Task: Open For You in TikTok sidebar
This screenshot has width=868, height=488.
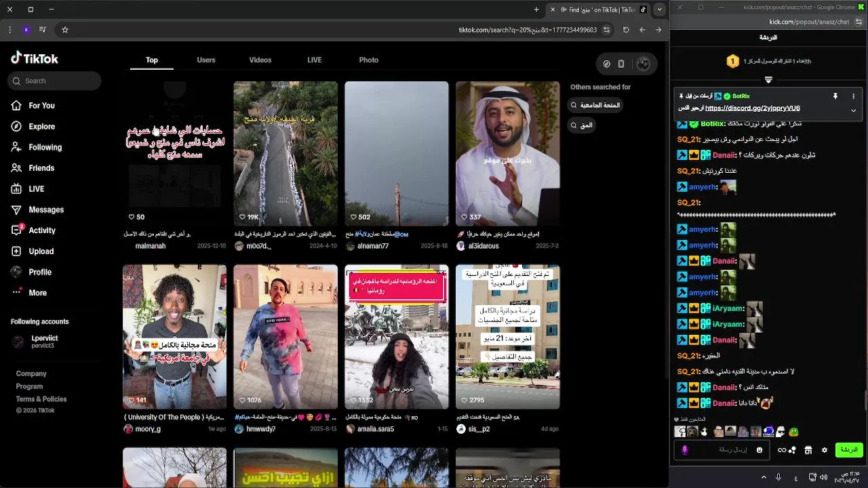Action: (x=33, y=106)
